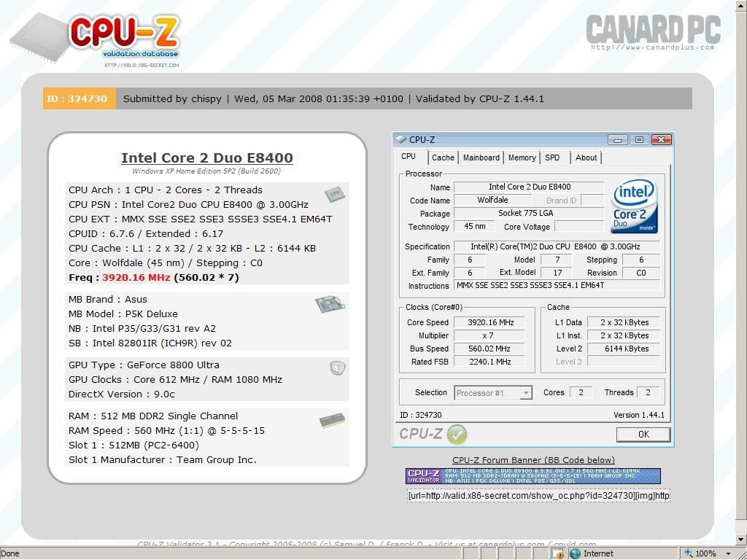Click the 'GPU Type : GeForce 8800 Ultra' line
This screenshot has height=560, width=747.
[x=144, y=365]
